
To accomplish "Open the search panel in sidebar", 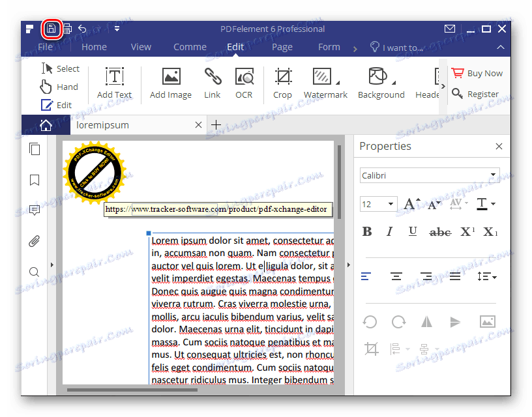I will 35,272.
